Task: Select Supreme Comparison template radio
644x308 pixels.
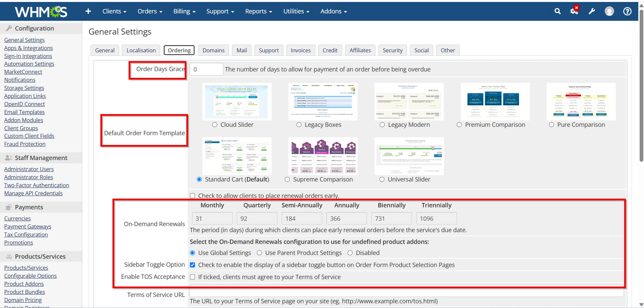Action: [x=287, y=179]
